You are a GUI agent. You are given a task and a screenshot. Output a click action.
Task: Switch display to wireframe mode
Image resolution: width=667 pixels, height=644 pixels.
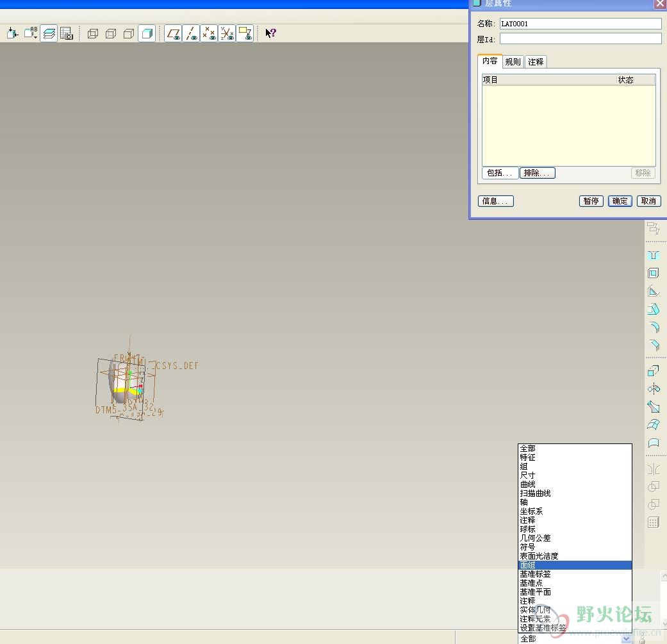(x=93, y=33)
